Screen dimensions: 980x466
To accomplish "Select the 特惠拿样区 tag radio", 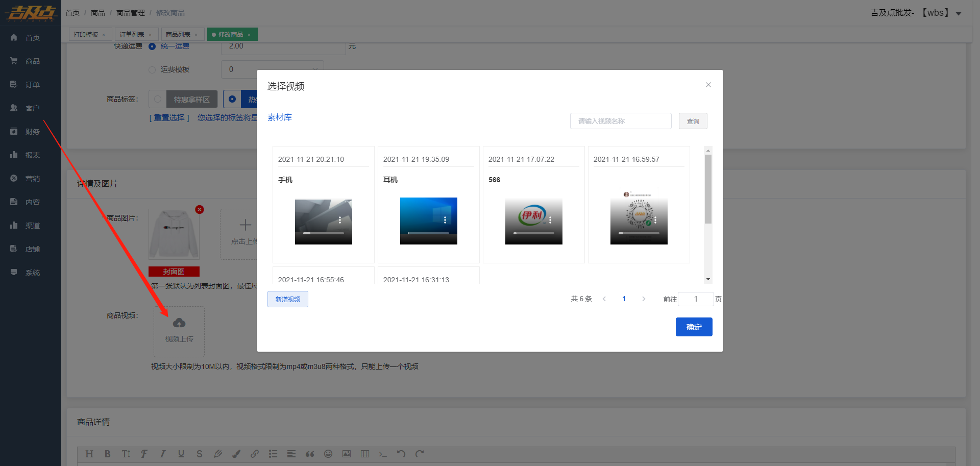I will pyautogui.click(x=158, y=99).
